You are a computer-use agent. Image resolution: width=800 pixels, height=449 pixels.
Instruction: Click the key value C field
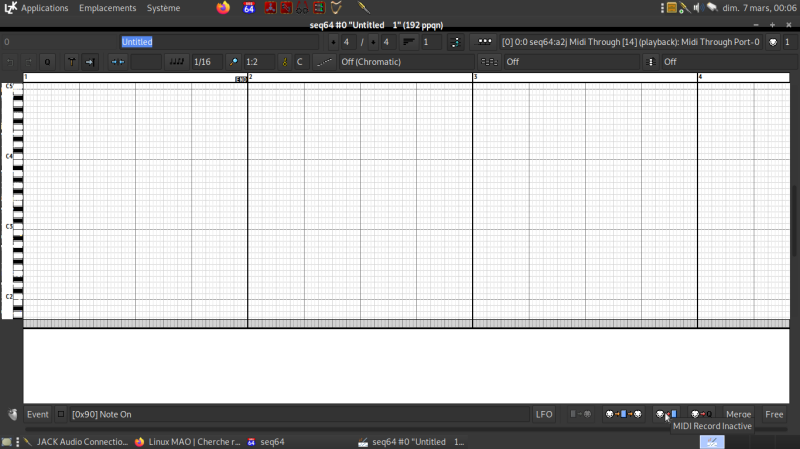tap(300, 62)
